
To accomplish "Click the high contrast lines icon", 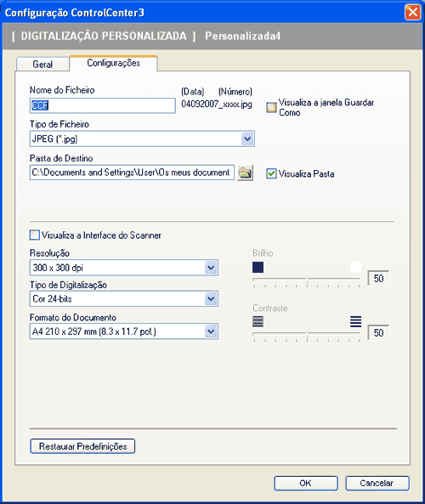I will pos(355,321).
